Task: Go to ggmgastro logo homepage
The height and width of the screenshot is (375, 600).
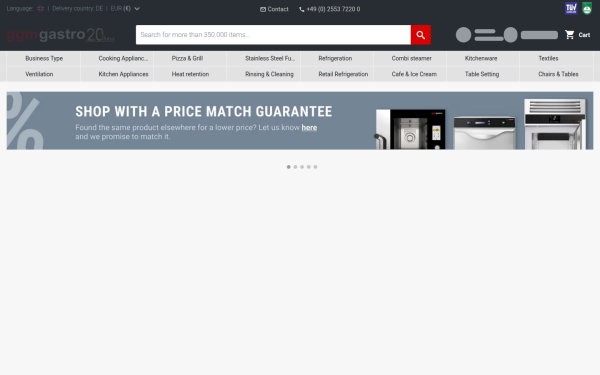Action: click(x=60, y=35)
